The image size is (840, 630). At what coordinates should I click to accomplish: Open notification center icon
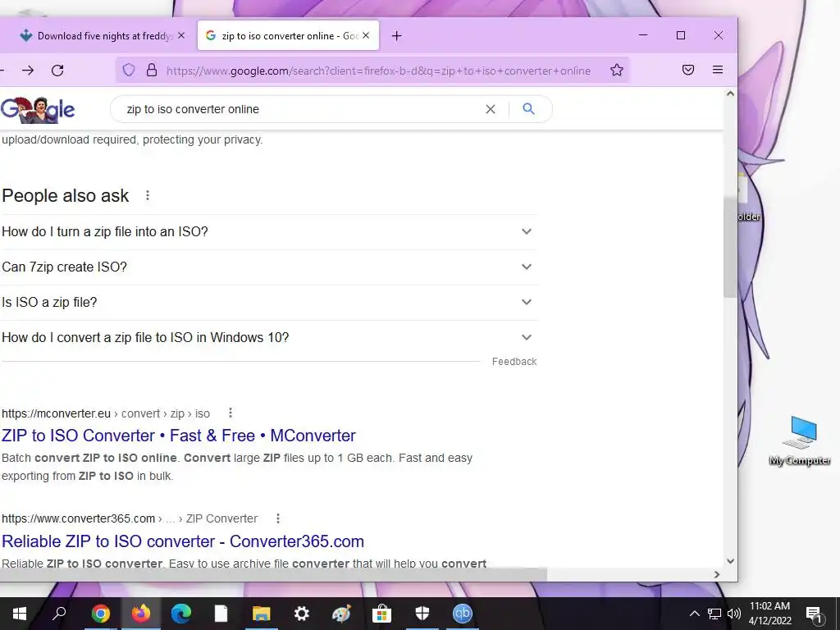click(814, 614)
